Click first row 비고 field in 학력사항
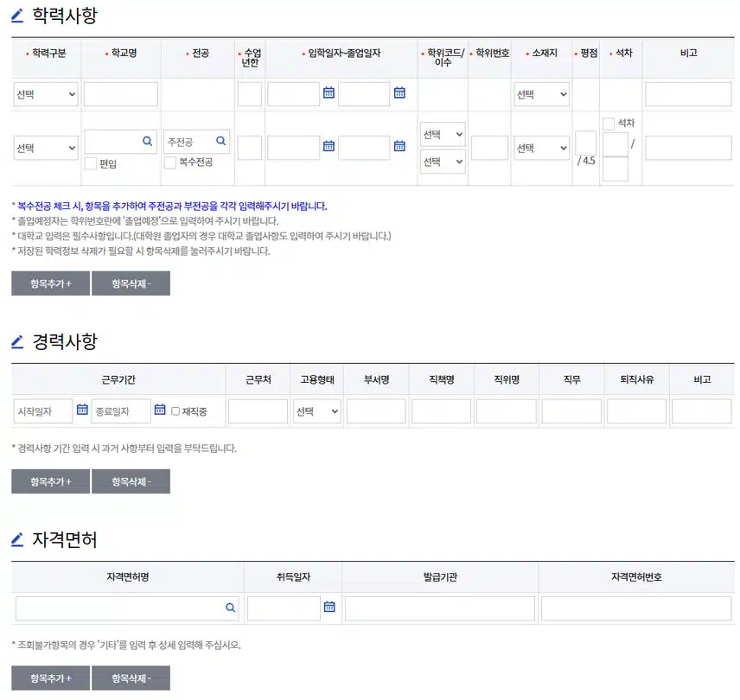740x700 pixels. click(x=688, y=94)
